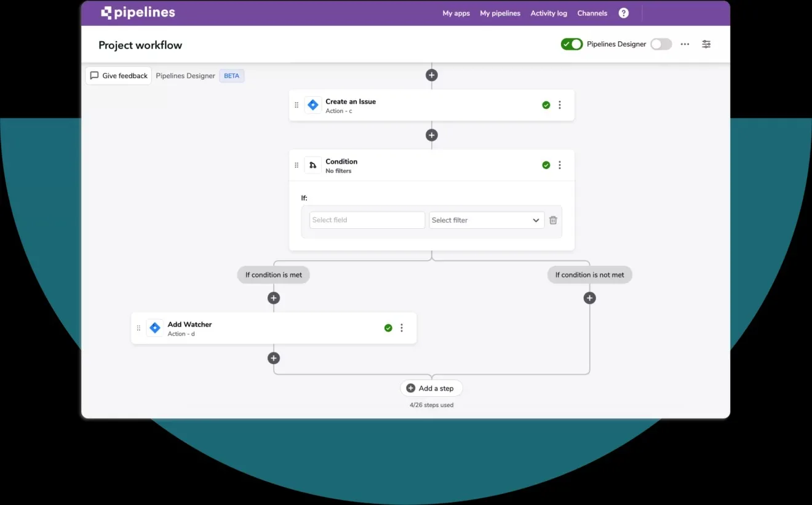Grab the drag handle of Create an Issue

[297, 105]
